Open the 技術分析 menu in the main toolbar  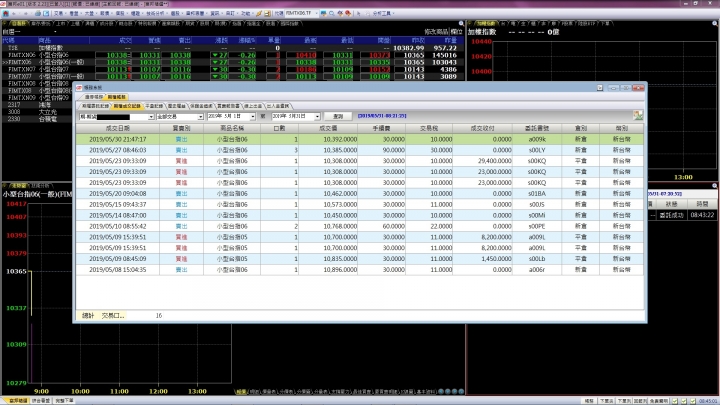tap(156, 13)
